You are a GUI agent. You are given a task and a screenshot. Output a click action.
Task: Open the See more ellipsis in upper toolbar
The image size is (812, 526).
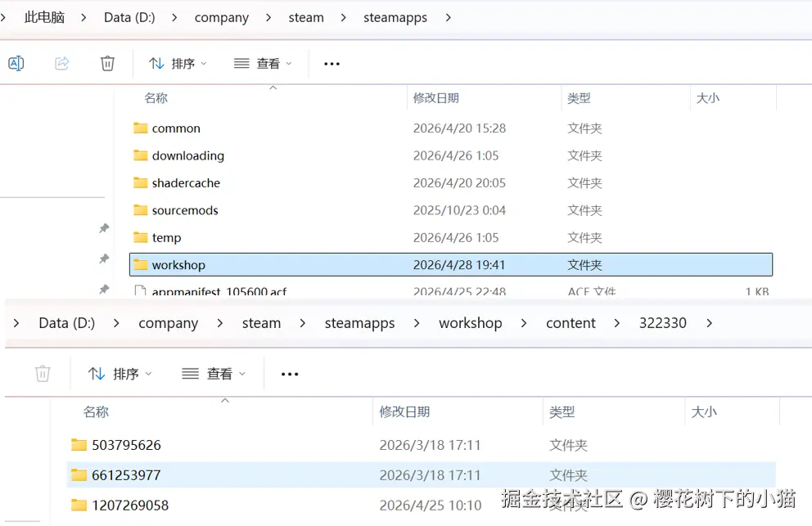pyautogui.click(x=332, y=64)
